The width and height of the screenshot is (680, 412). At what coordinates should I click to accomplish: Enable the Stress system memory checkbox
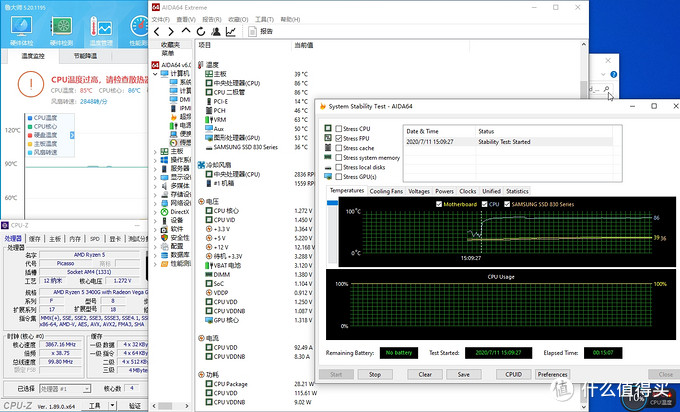[x=339, y=158]
